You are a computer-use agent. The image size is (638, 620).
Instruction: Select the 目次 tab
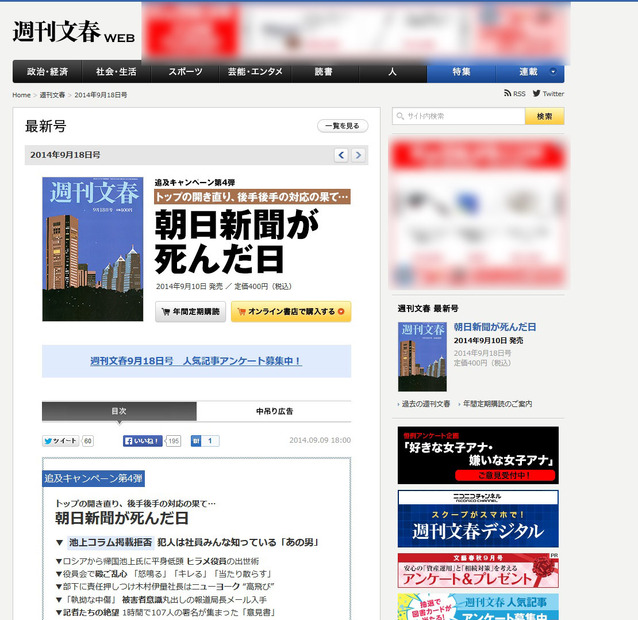(x=119, y=411)
